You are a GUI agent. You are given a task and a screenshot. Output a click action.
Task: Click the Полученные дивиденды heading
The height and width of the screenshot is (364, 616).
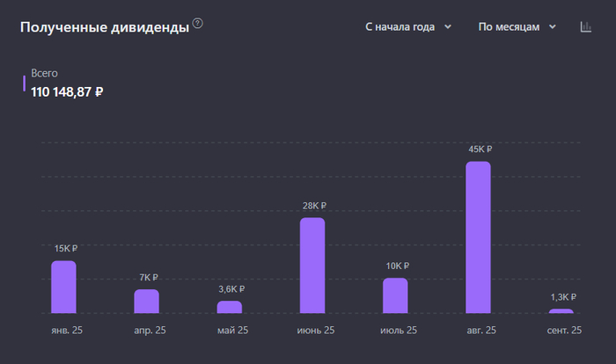[x=104, y=27]
